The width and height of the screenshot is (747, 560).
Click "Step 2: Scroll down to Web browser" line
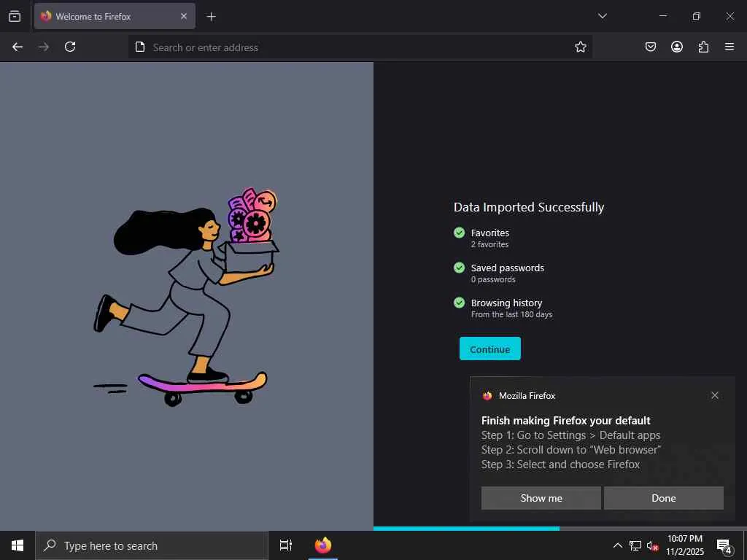click(571, 449)
